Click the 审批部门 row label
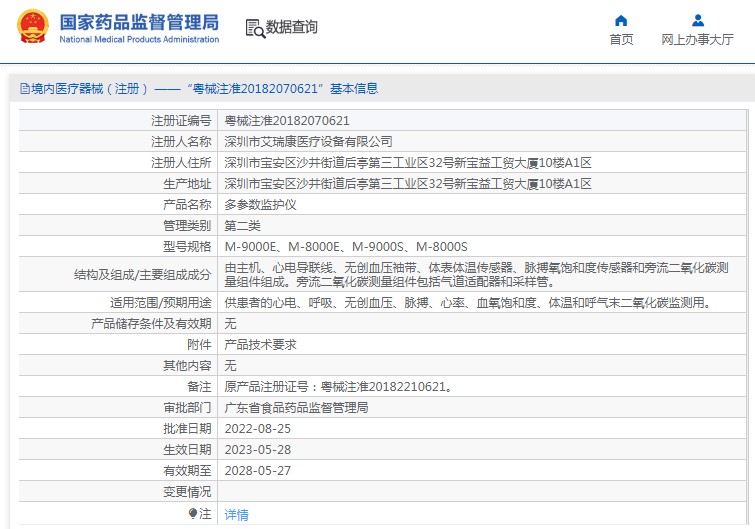The height and width of the screenshot is (529, 755). tap(187, 408)
